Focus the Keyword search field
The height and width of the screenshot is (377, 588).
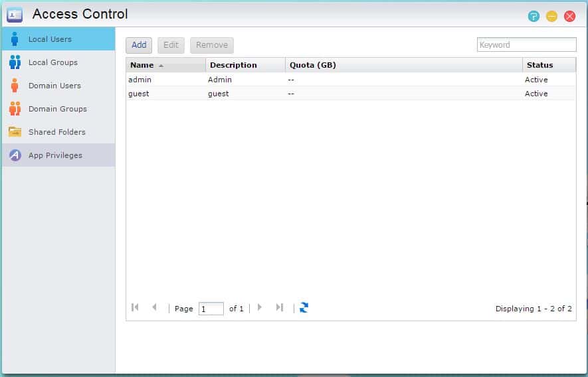526,45
